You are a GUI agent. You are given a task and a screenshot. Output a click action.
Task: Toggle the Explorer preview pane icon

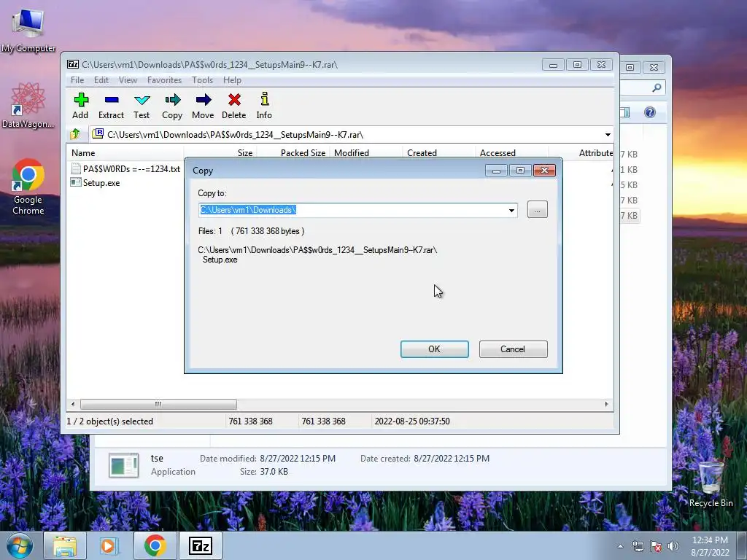tap(624, 112)
